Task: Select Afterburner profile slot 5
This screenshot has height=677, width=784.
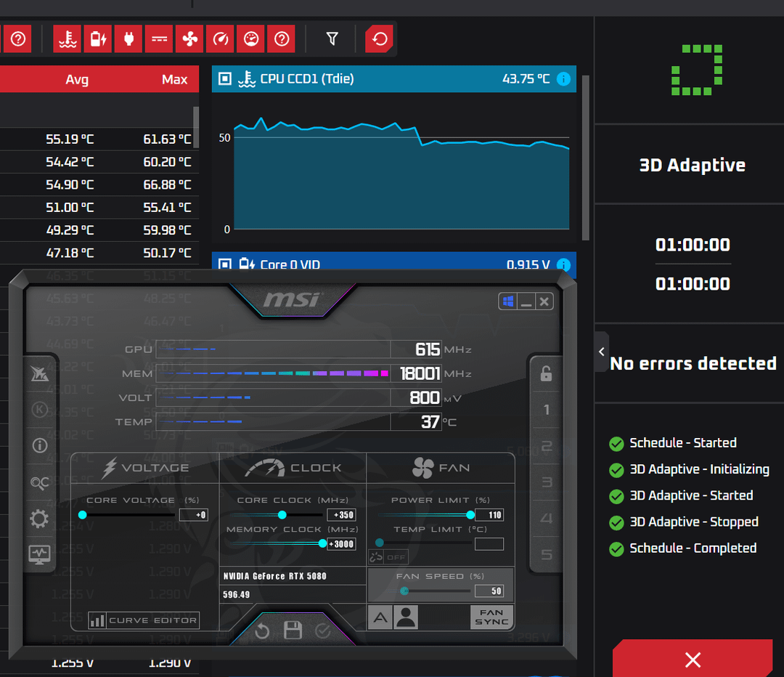Action: click(x=547, y=554)
